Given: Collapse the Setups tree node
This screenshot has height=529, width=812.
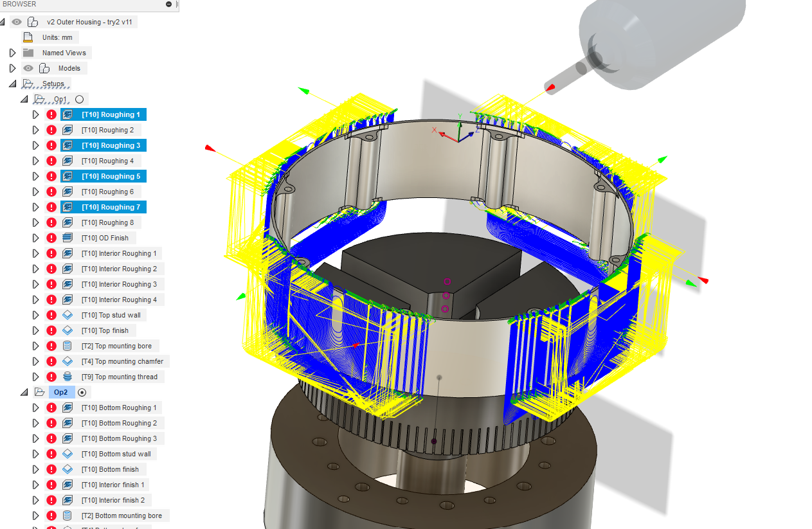Looking at the screenshot, I should coord(12,84).
